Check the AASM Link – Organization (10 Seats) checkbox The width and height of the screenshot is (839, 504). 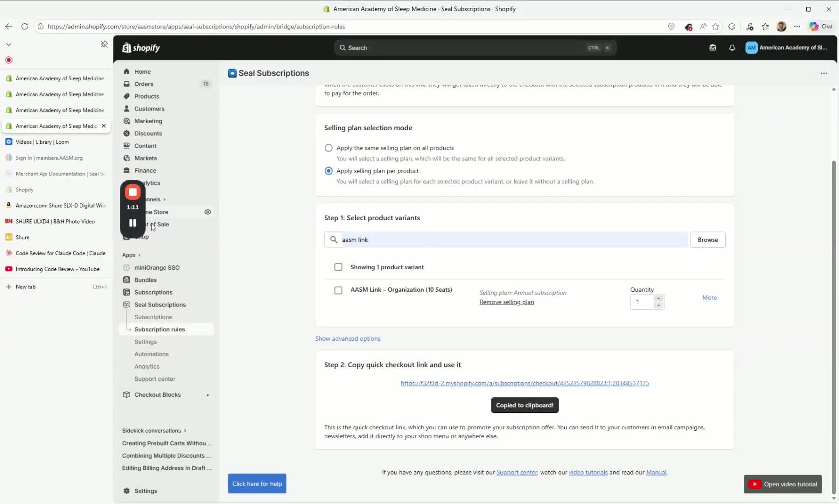(338, 290)
